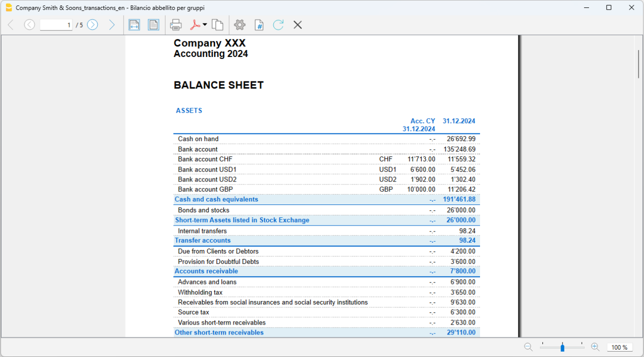Refresh the print preview

(278, 25)
